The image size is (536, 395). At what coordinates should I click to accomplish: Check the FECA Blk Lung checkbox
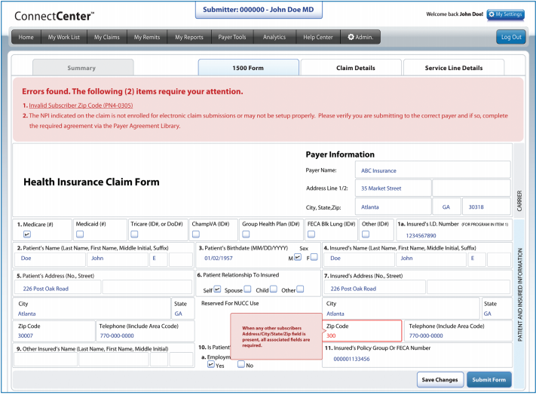[x=311, y=234]
